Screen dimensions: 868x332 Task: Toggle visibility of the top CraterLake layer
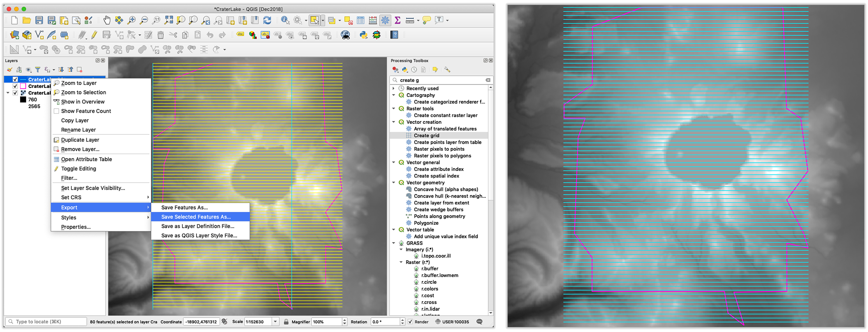15,79
